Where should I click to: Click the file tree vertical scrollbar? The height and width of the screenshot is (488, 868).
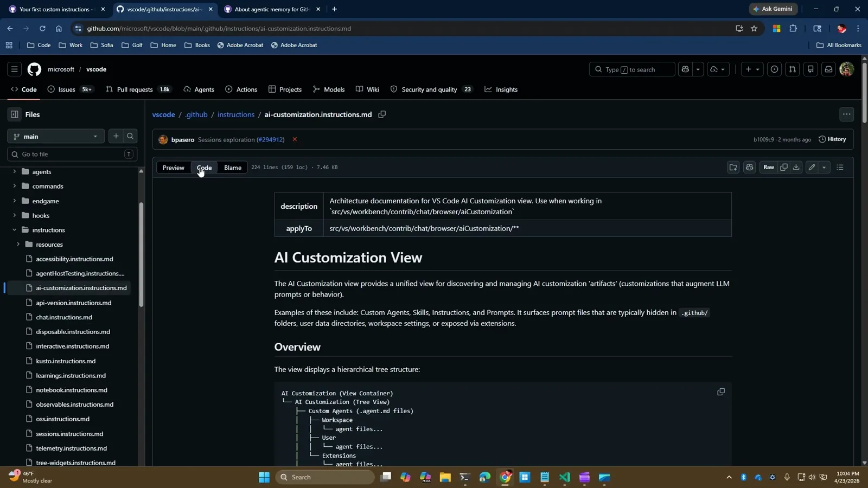(x=141, y=255)
